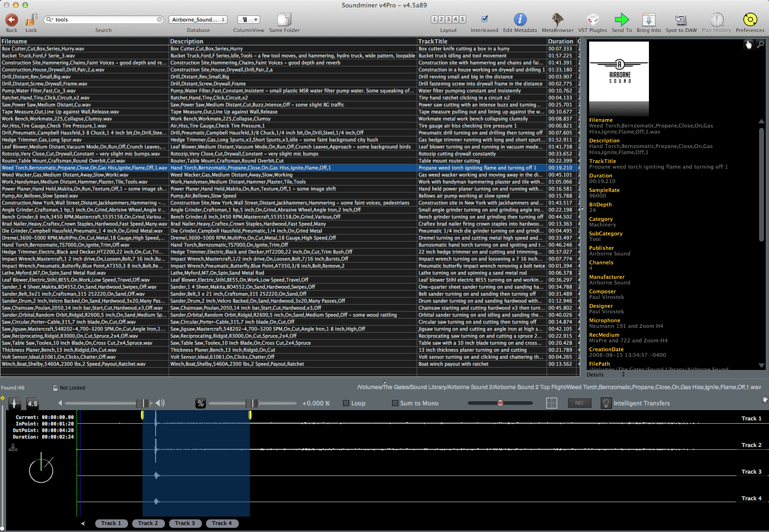Open VST Plugins panel
This screenshot has width=769, height=532.
pos(592,20)
